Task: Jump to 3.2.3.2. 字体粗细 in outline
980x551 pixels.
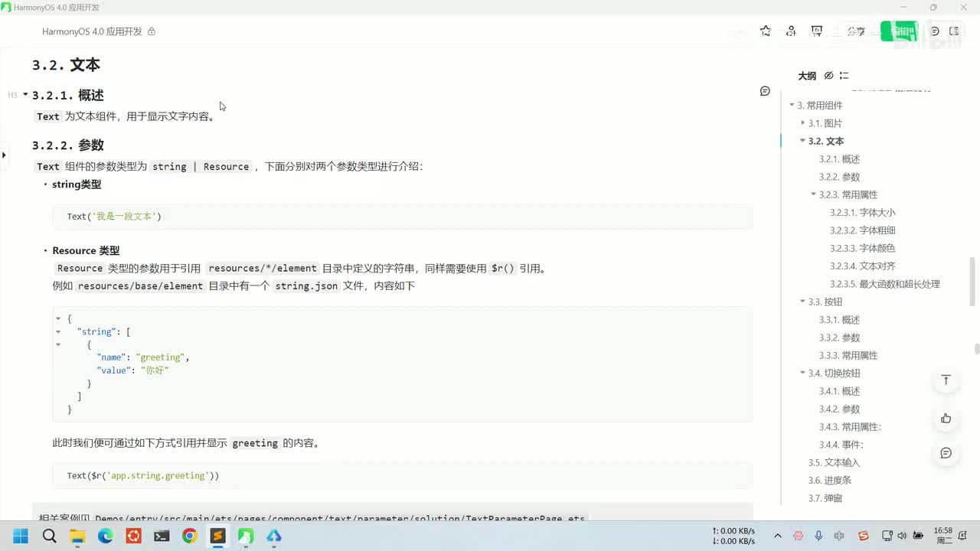Action: [863, 230]
